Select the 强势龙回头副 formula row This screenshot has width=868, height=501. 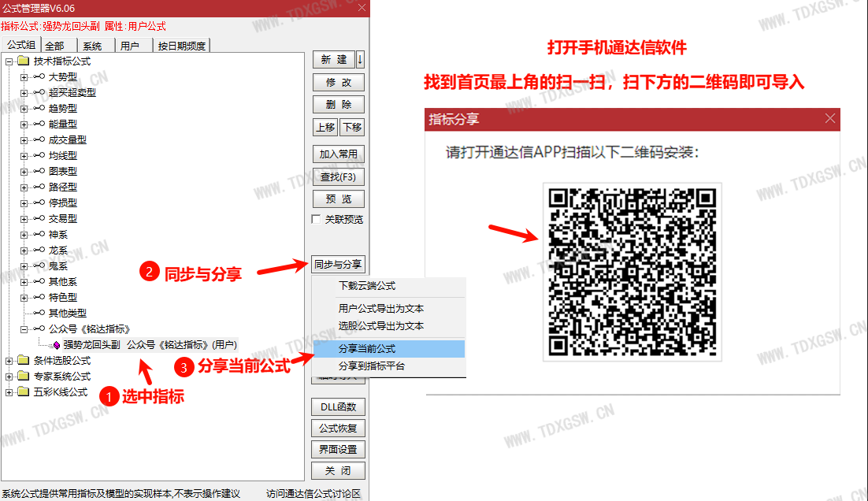(150, 345)
